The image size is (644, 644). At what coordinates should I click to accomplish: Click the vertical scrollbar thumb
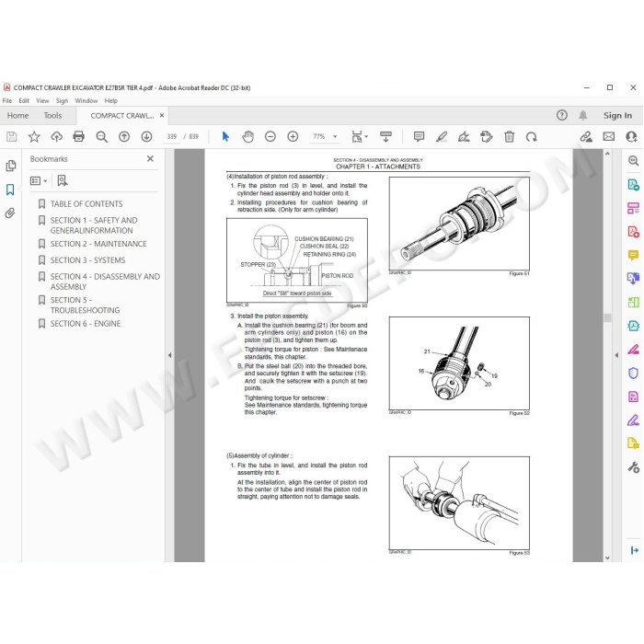[607, 317]
